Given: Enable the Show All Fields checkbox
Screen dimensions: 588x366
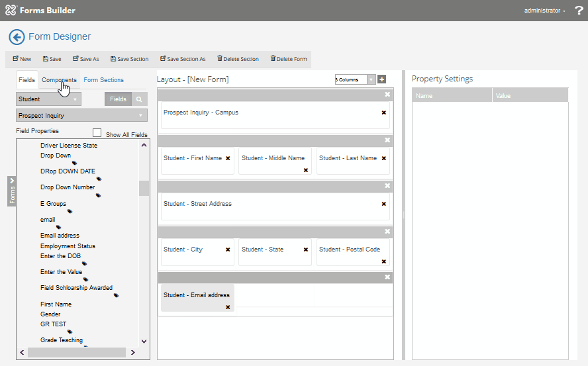Looking at the screenshot, I should 97,133.
